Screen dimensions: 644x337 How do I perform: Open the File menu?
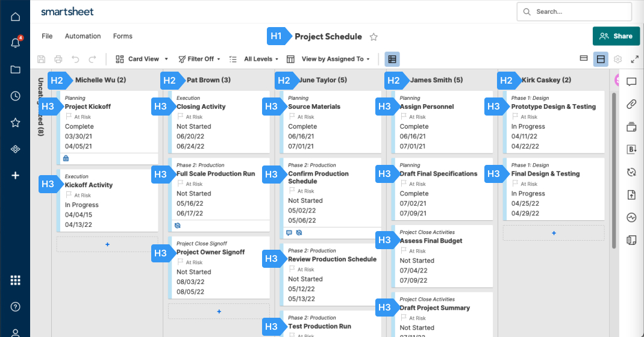pyautogui.click(x=47, y=36)
